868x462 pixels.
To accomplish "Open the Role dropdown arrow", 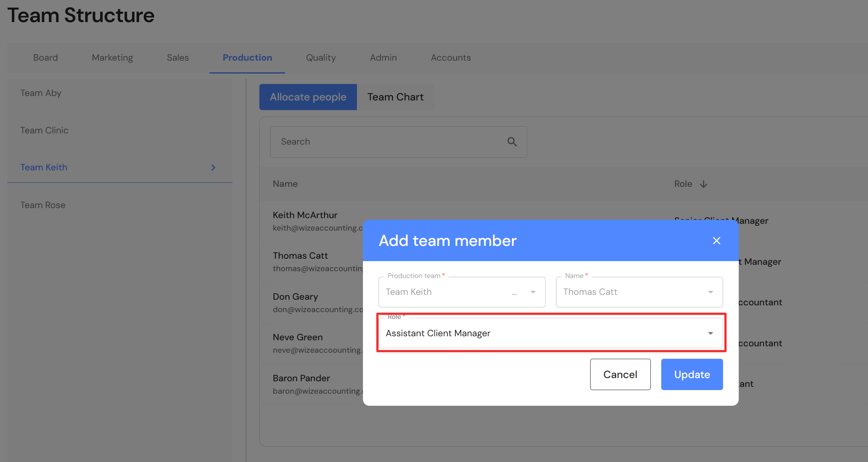I will click(710, 333).
